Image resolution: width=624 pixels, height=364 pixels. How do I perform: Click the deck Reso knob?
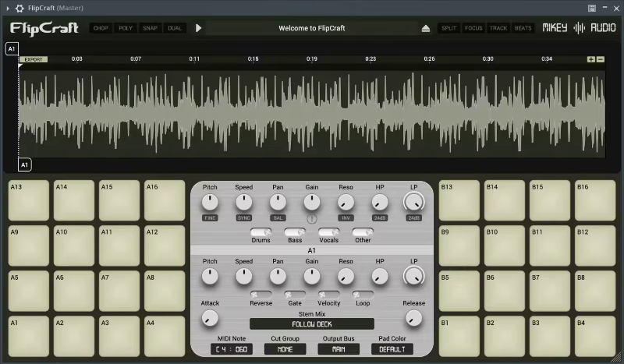[x=346, y=203]
